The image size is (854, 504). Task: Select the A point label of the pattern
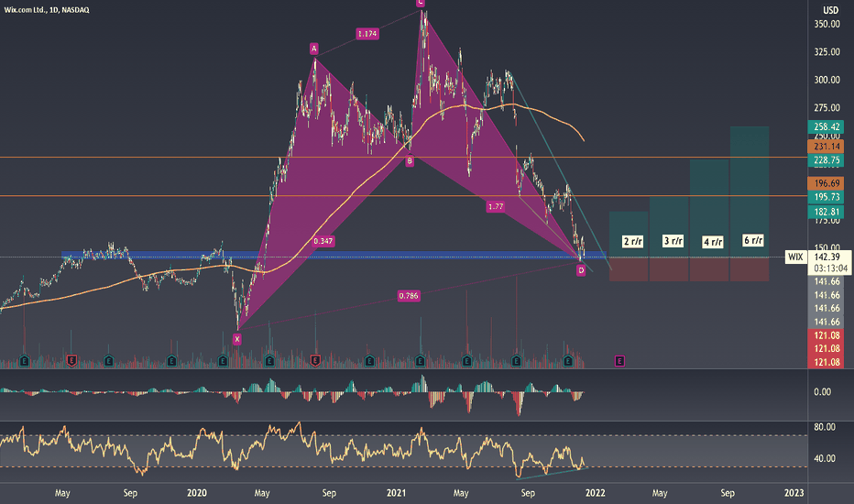tap(313, 49)
